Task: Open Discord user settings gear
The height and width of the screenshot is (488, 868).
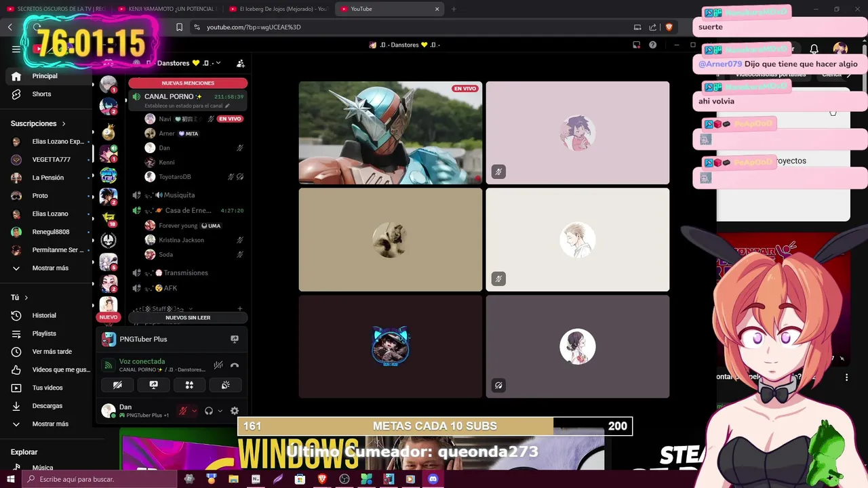Action: coord(235,411)
